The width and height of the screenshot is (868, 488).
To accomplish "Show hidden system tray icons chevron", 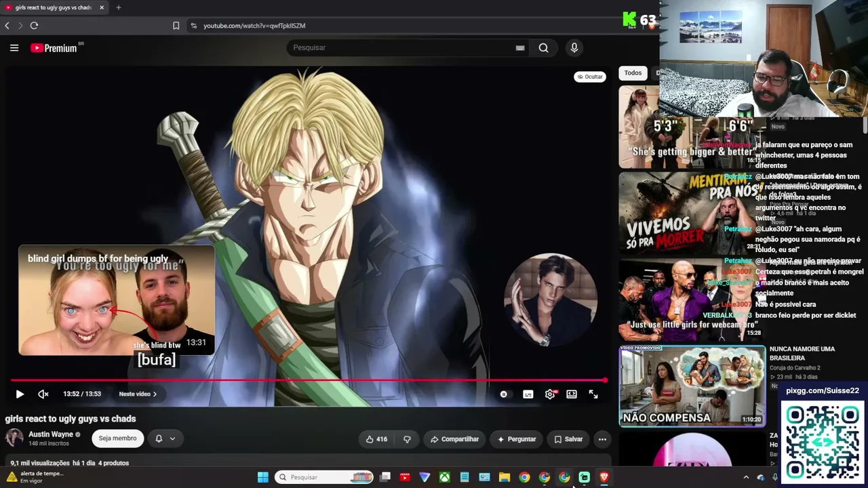I will [746, 477].
